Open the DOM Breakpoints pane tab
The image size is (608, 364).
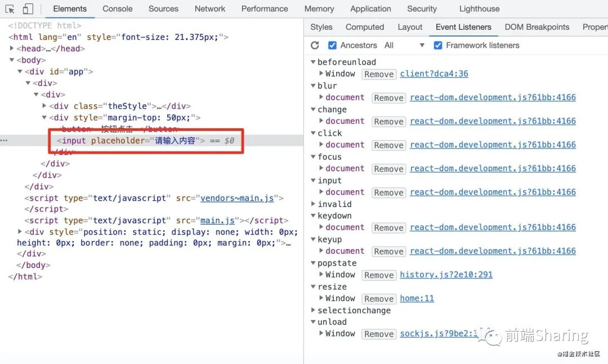click(537, 27)
